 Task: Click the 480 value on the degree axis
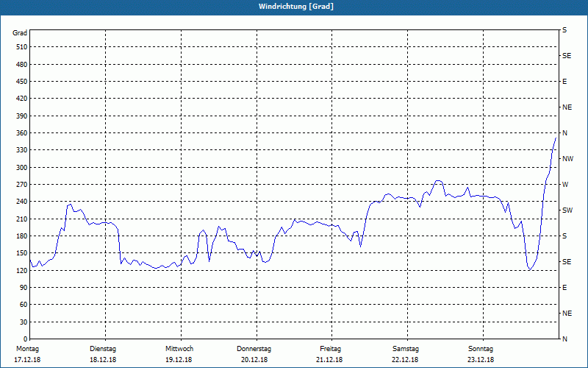pyautogui.click(x=22, y=64)
